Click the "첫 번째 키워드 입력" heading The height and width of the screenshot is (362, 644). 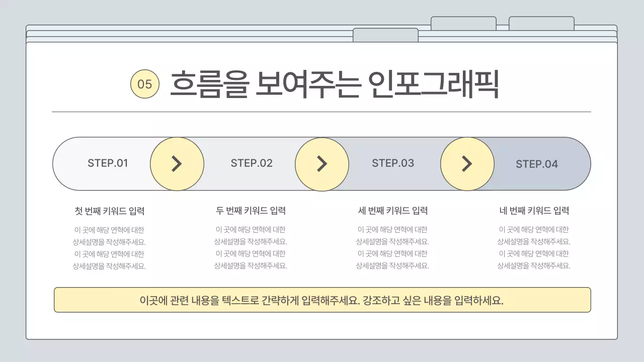pos(108,211)
